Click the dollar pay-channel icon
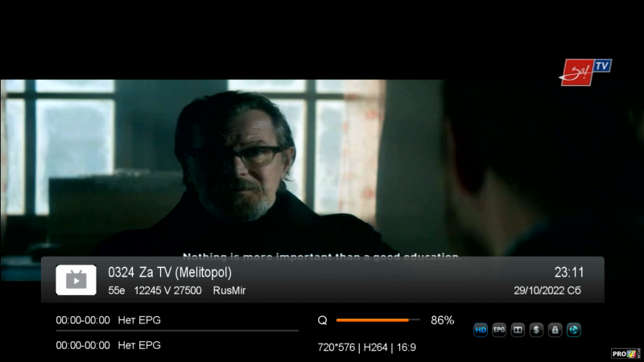The height and width of the screenshot is (362, 644). (536, 330)
